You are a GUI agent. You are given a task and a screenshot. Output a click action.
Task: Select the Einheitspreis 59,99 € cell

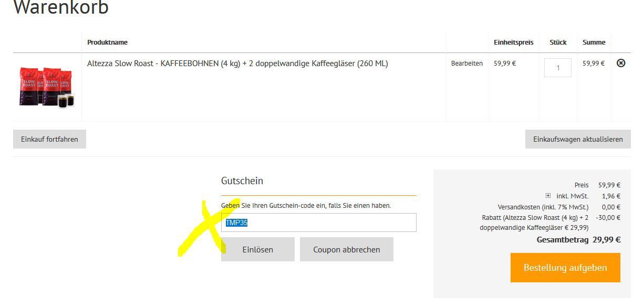505,63
